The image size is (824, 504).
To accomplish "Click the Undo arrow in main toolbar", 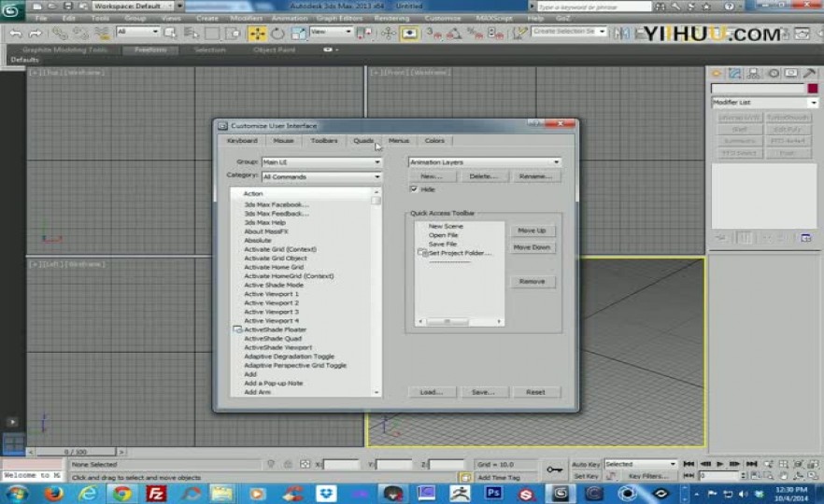I will (16, 34).
